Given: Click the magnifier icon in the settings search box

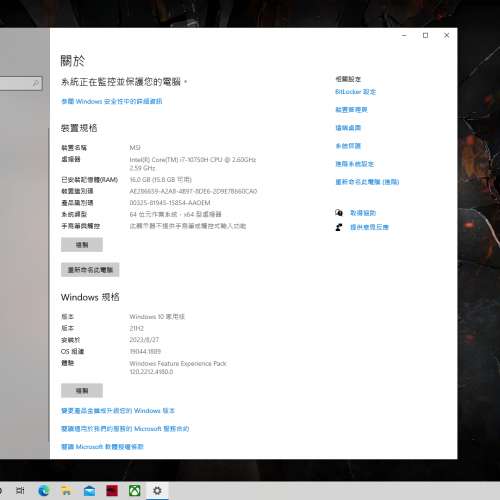Looking at the screenshot, I should (36, 83).
